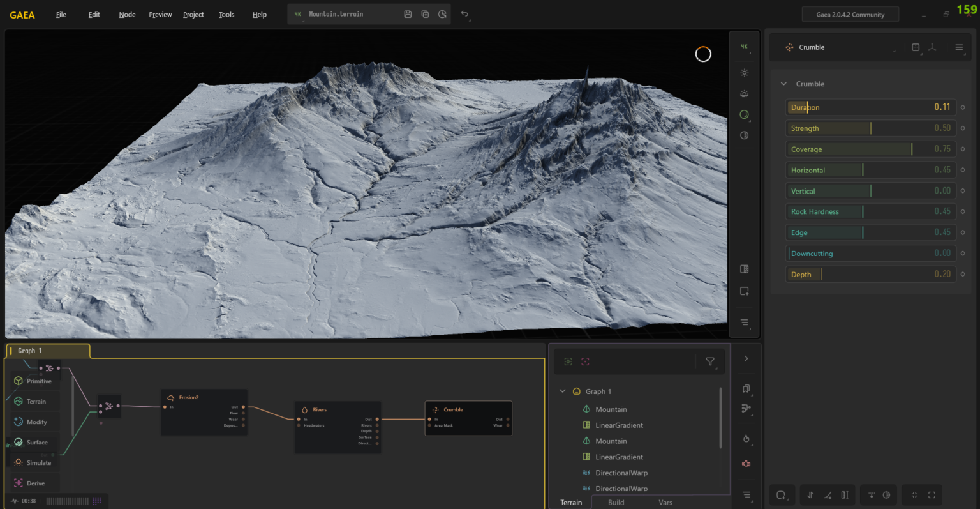
Task: Click the water drop icon in right sidebar
Action: point(746,439)
